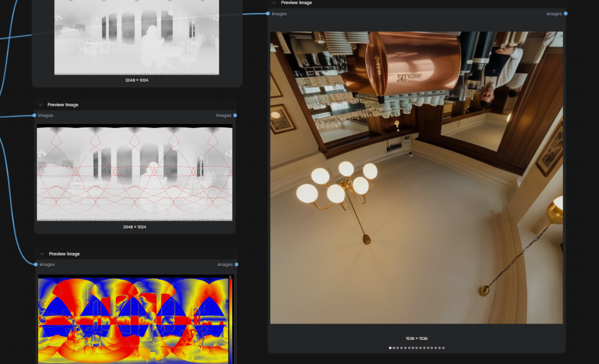Collapse the heatmap Preview Image node
Image resolution: width=599 pixels, height=364 pixels.
pos(42,254)
